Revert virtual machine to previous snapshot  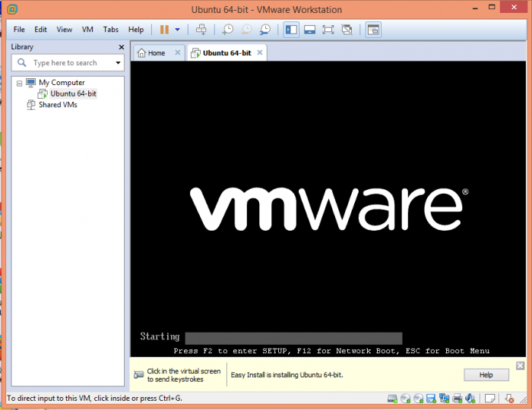(246, 30)
